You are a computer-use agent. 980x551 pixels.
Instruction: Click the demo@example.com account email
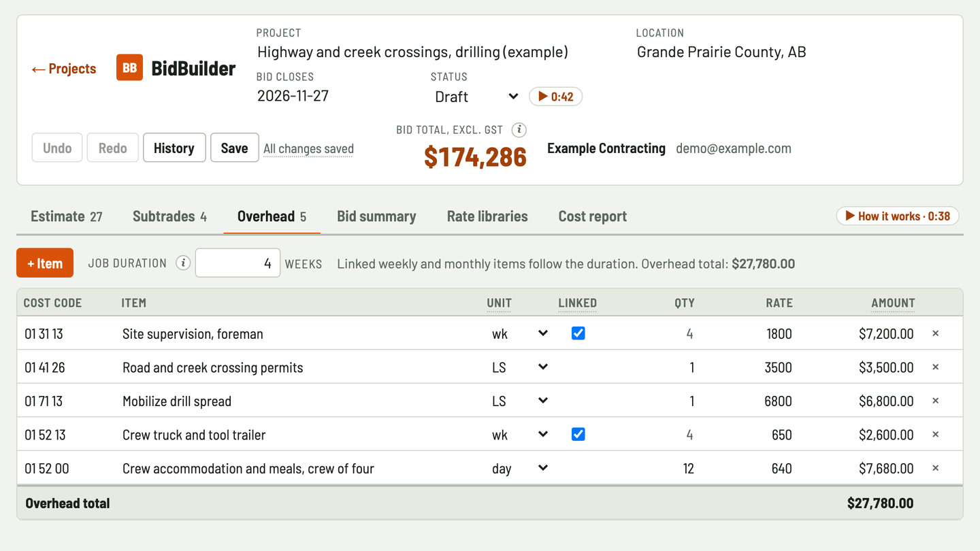pyautogui.click(x=734, y=148)
